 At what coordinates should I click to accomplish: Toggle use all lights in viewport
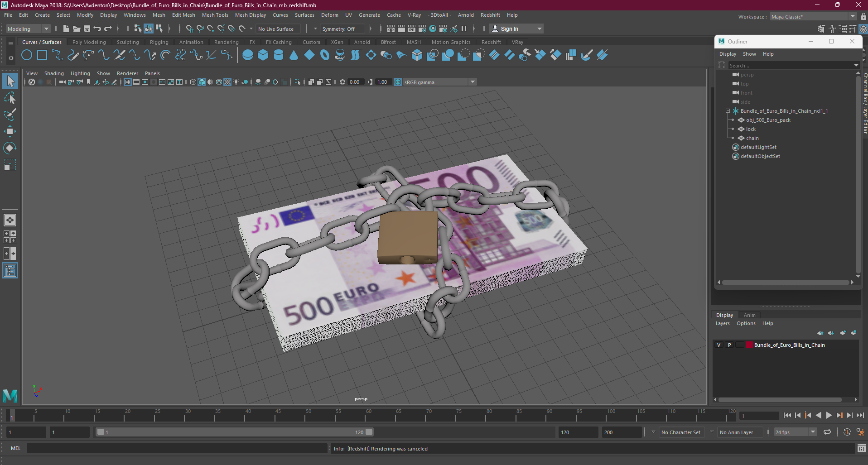point(236,82)
